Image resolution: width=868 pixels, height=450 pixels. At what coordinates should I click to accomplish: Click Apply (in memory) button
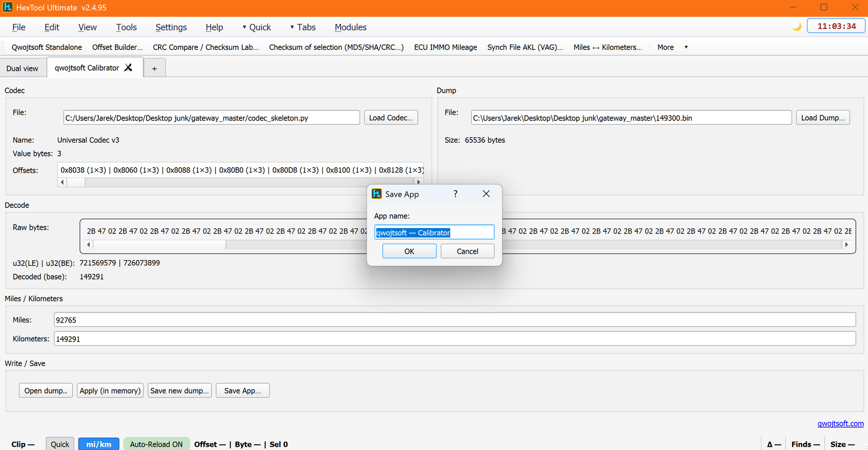tap(110, 391)
